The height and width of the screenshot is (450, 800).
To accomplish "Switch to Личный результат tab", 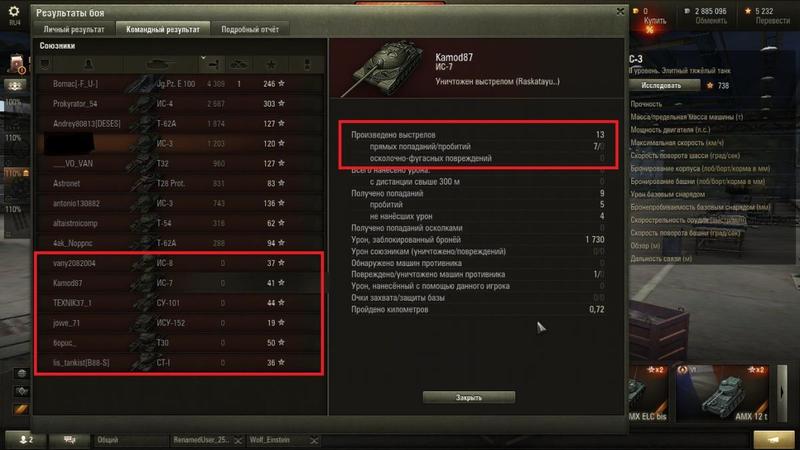I will pyautogui.click(x=74, y=30).
